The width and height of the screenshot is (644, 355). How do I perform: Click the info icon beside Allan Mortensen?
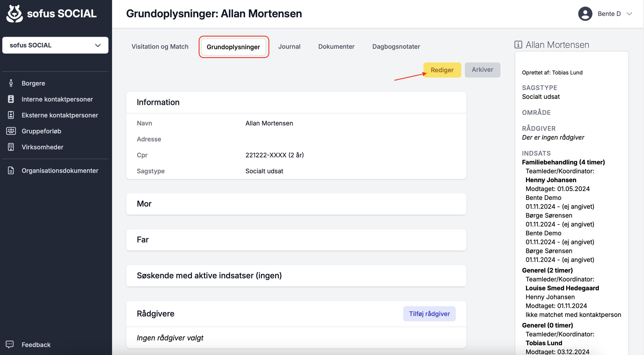click(x=518, y=45)
